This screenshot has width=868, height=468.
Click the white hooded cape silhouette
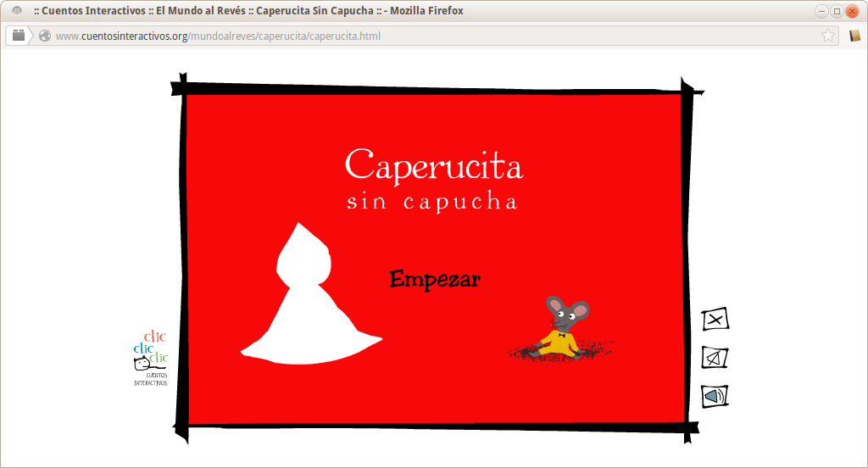[x=307, y=305]
